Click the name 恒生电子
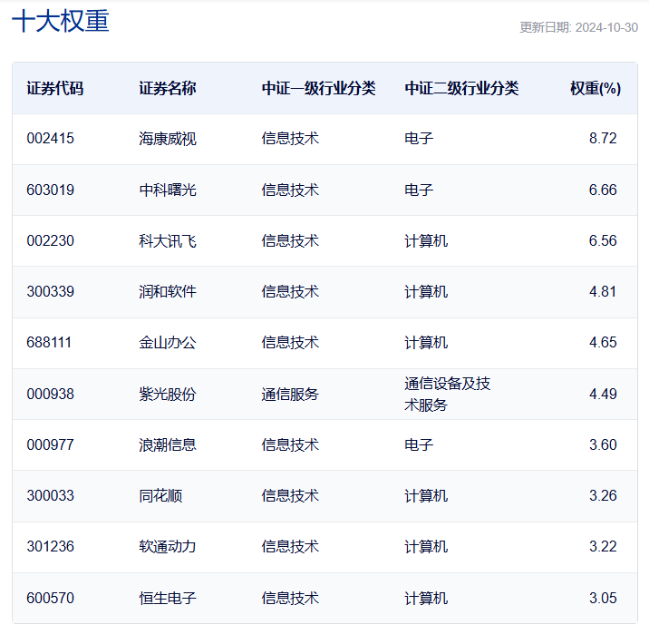Viewport: 649px width, 644px height. [x=168, y=598]
